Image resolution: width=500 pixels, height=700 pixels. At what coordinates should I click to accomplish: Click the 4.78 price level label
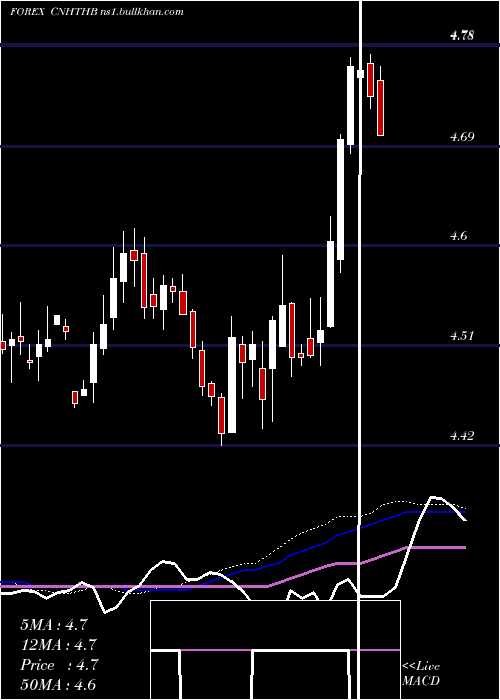(462, 36)
